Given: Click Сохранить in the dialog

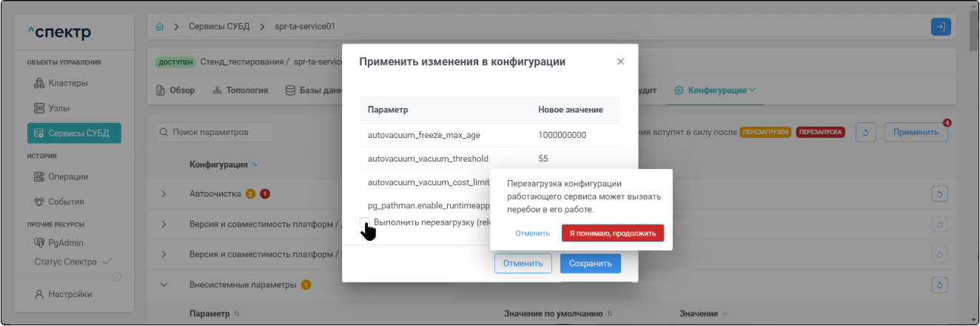Looking at the screenshot, I should point(591,263).
